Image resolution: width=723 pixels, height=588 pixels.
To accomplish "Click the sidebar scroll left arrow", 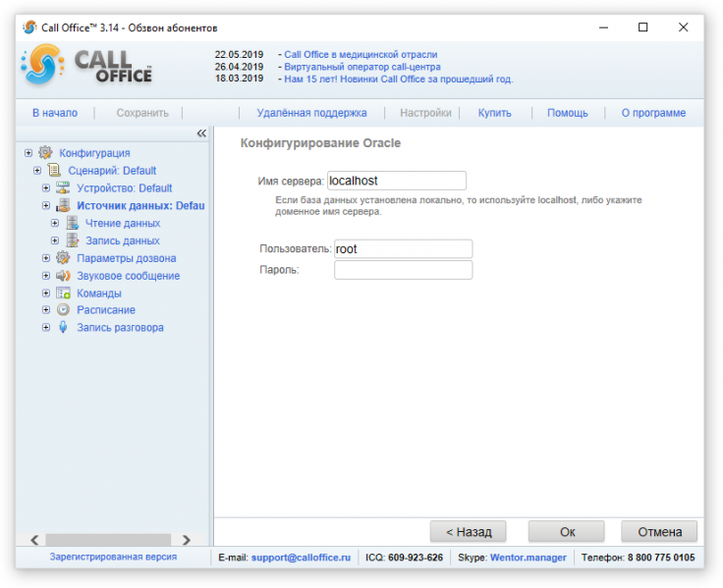I will [34, 540].
